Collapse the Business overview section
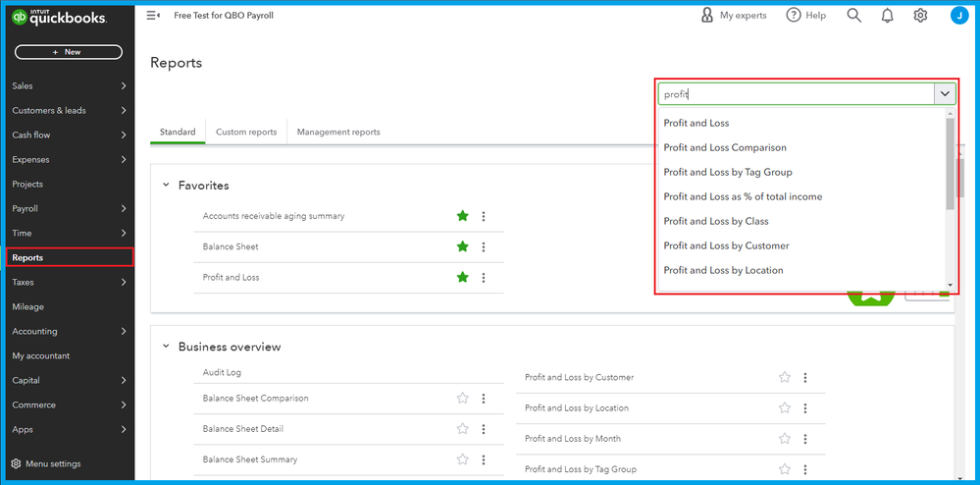 (166, 347)
